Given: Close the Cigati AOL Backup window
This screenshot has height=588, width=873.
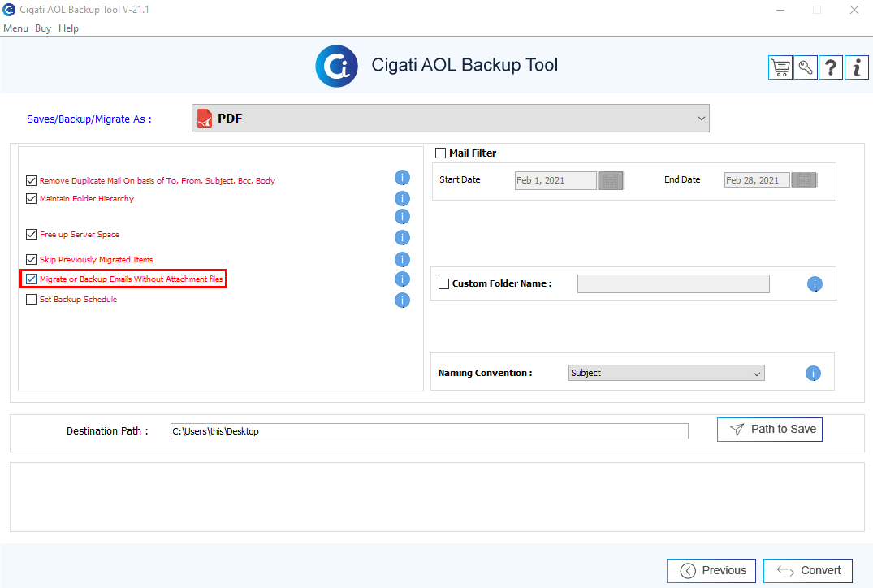Looking at the screenshot, I should coord(854,10).
